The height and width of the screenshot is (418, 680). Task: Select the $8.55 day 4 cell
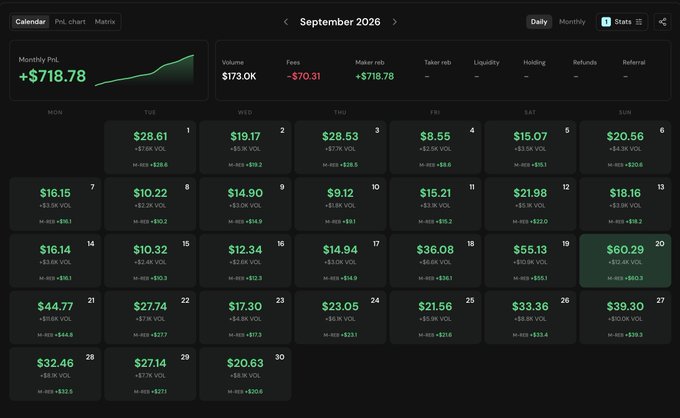(435, 147)
